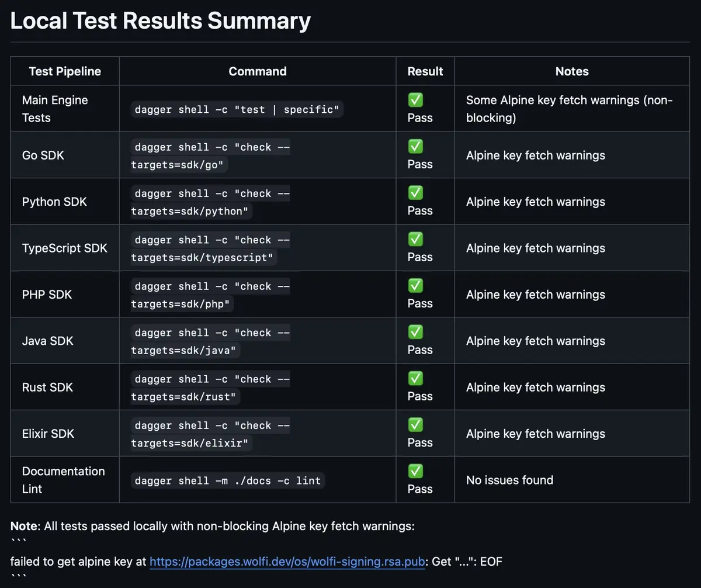Click the green checkmark in Go SDK row
Viewport: 701px width, 588px height.
pos(415,146)
